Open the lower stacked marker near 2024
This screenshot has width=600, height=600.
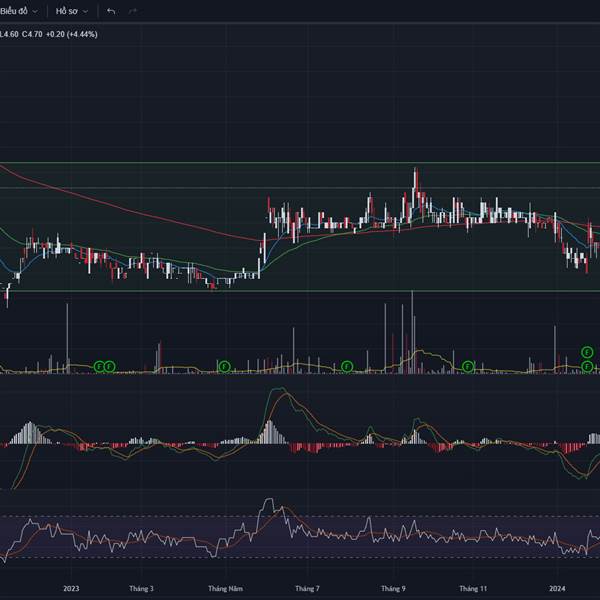pos(587,367)
